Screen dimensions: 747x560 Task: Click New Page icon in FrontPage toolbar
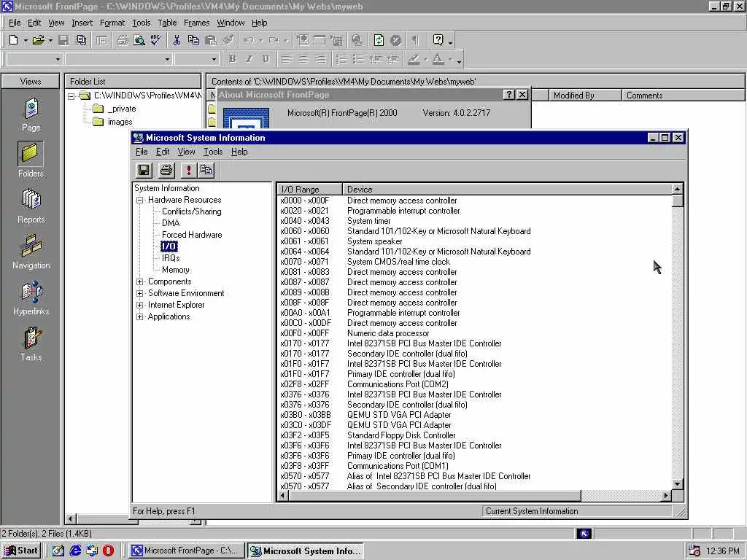[13, 41]
